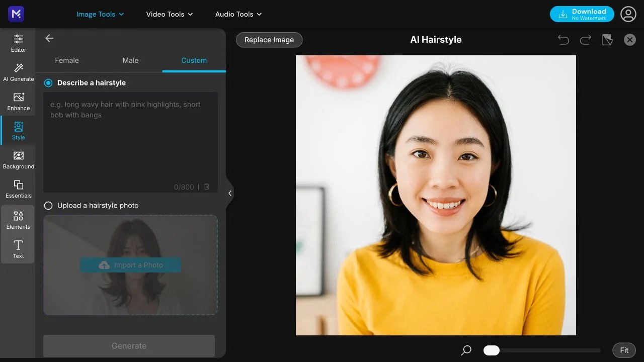Close the AI Hairstyle editor
Image resolution: width=644 pixels, height=362 pixels.
click(x=630, y=40)
